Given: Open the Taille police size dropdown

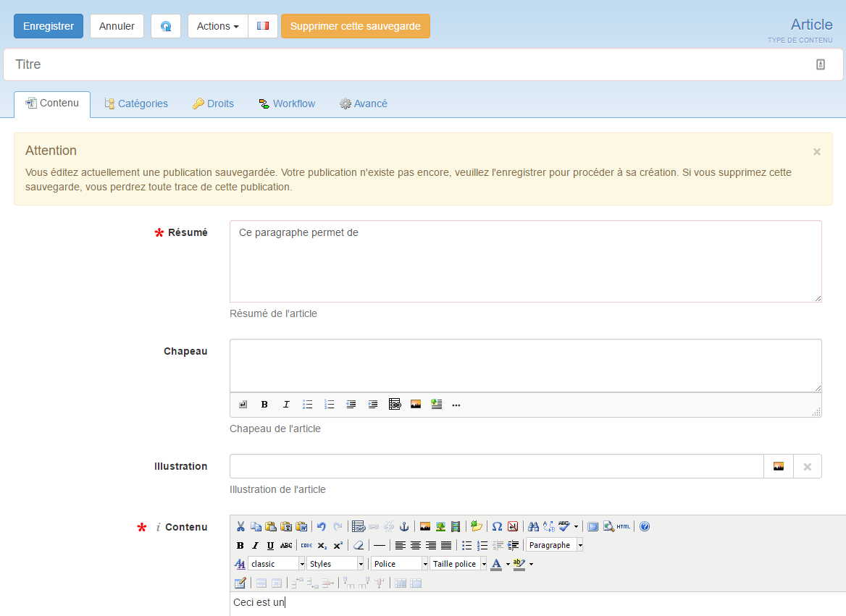Looking at the screenshot, I should (x=458, y=564).
